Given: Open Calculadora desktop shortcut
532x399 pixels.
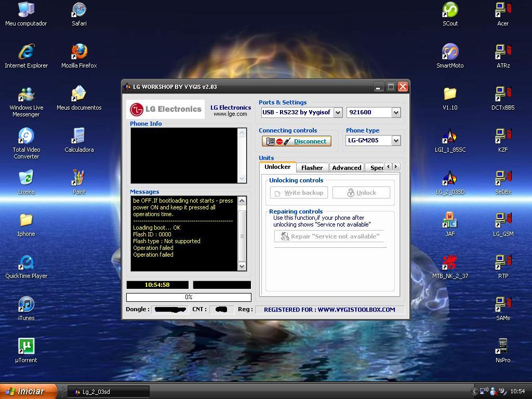Looking at the screenshot, I should [79, 140].
